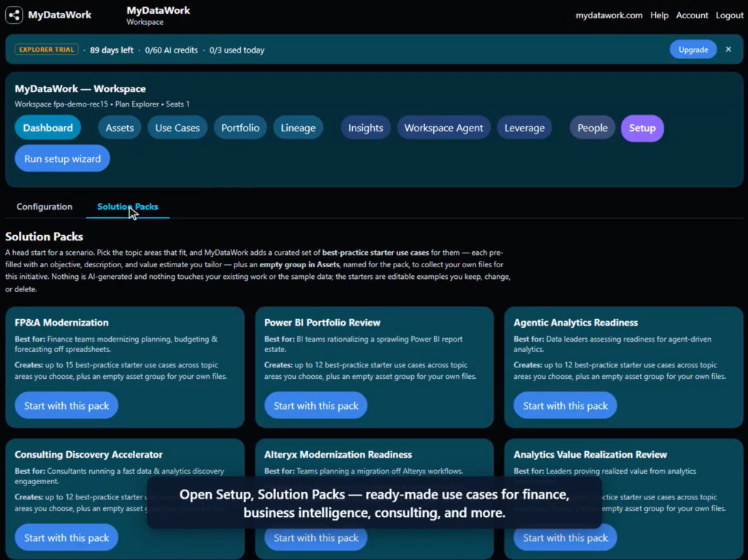Click the Consulting Discovery Accelerator title
This screenshot has height=560, width=748.
pyautogui.click(x=88, y=455)
